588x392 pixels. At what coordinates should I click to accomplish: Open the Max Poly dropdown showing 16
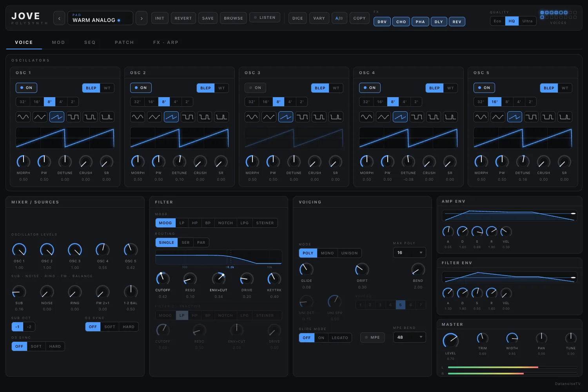(x=409, y=253)
